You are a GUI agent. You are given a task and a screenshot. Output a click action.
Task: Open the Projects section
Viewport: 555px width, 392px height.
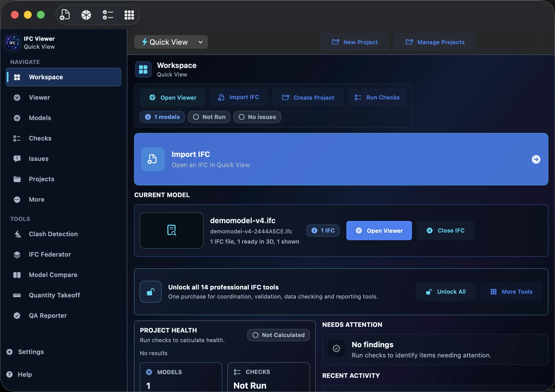point(63,179)
